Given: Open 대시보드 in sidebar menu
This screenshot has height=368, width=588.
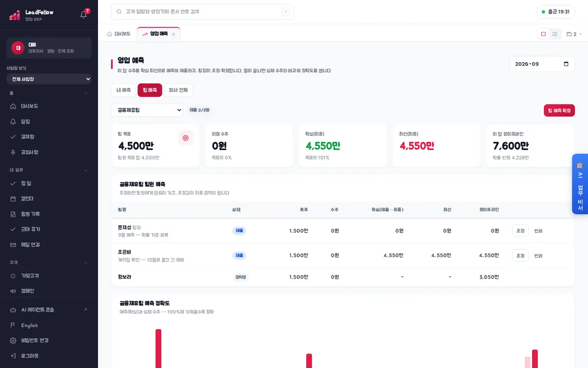Looking at the screenshot, I should pyautogui.click(x=49, y=106).
